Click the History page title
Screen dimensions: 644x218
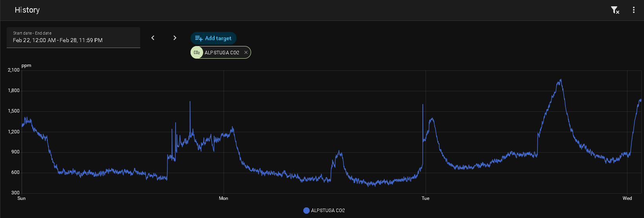click(27, 10)
